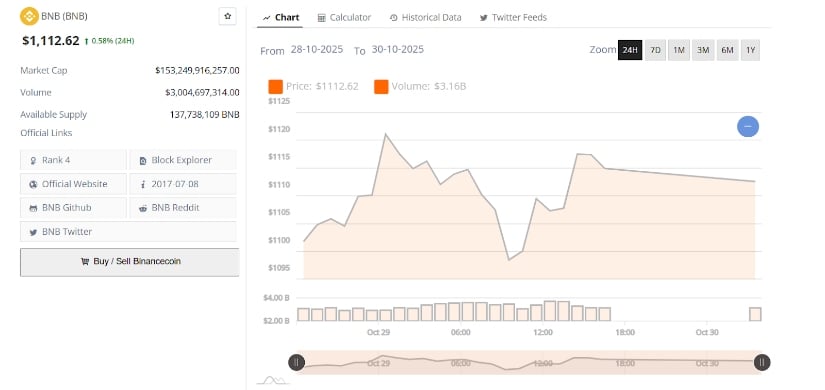Screen dimensions: 825x390
Task: Open the BNB Github link
Action: point(73,208)
